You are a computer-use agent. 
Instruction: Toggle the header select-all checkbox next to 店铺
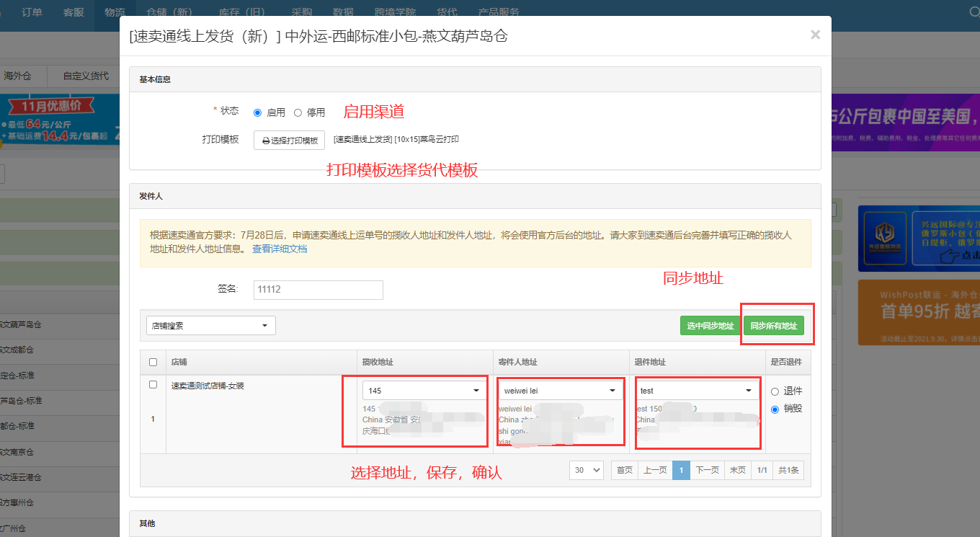pos(153,362)
